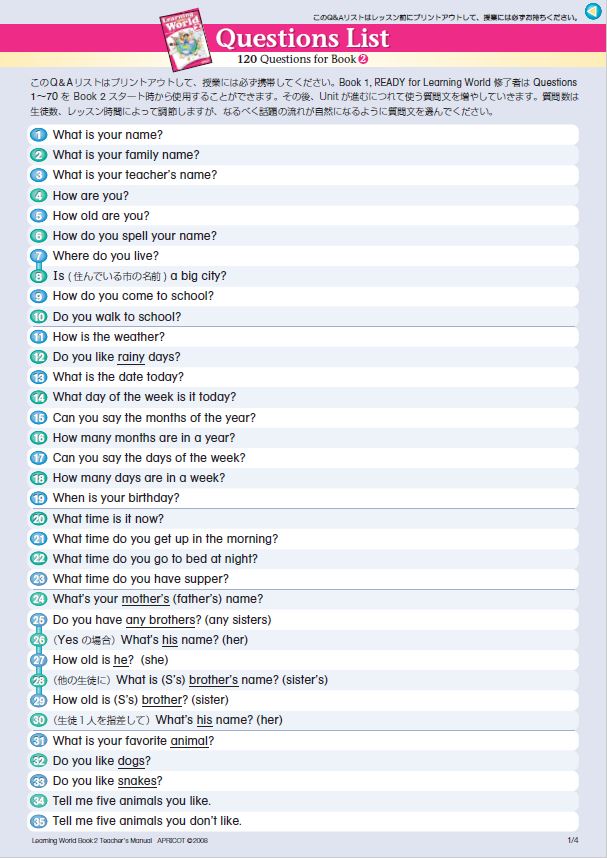Click the number 31 circle icon
This screenshot has width=607, height=858.
[39, 741]
